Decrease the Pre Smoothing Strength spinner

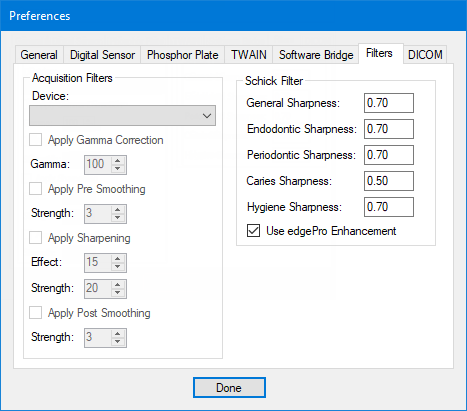pyautogui.click(x=117, y=218)
